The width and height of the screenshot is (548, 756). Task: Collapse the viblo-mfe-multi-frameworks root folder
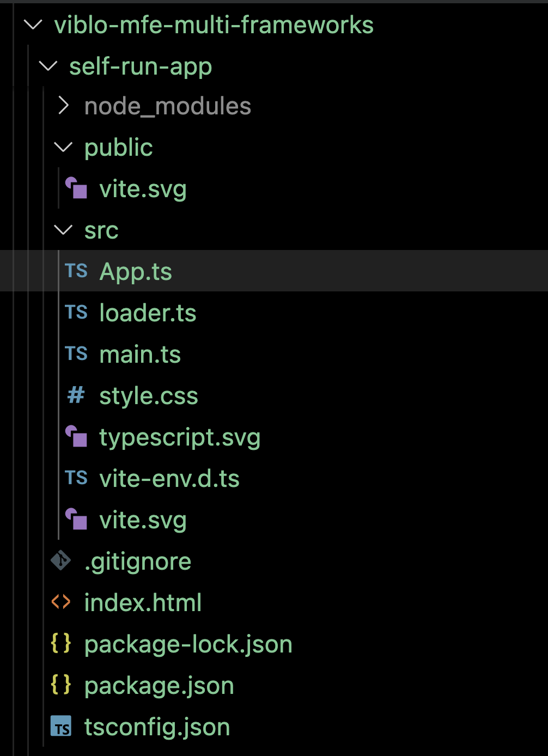pos(34,25)
